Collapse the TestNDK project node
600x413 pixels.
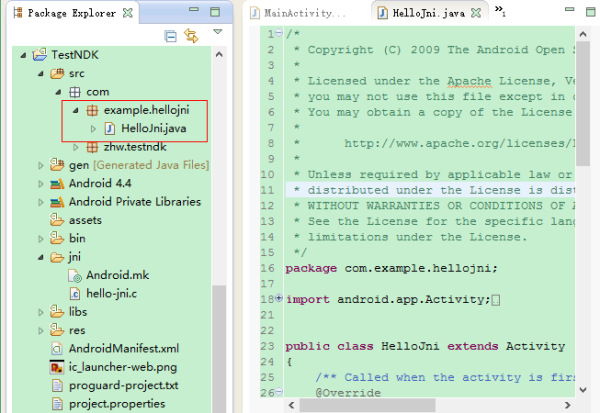[23, 56]
